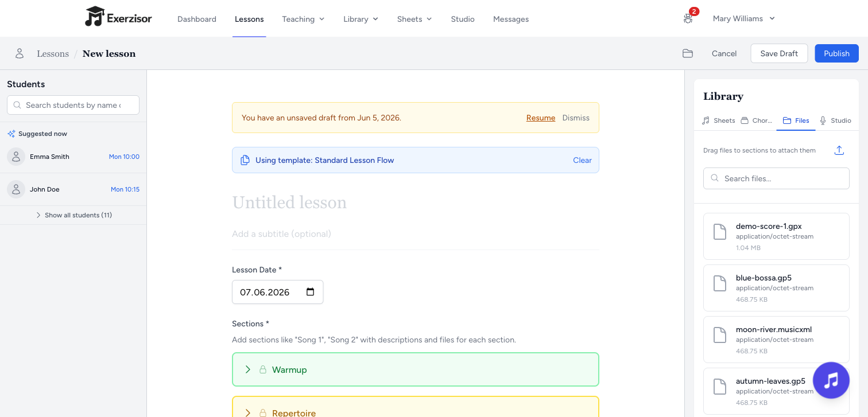Clear the Standard Lesson Flow template

coord(582,160)
